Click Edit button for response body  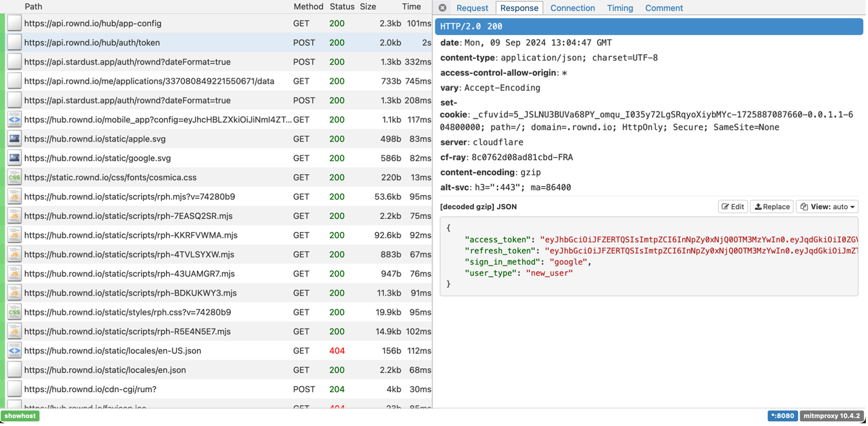[x=733, y=207]
